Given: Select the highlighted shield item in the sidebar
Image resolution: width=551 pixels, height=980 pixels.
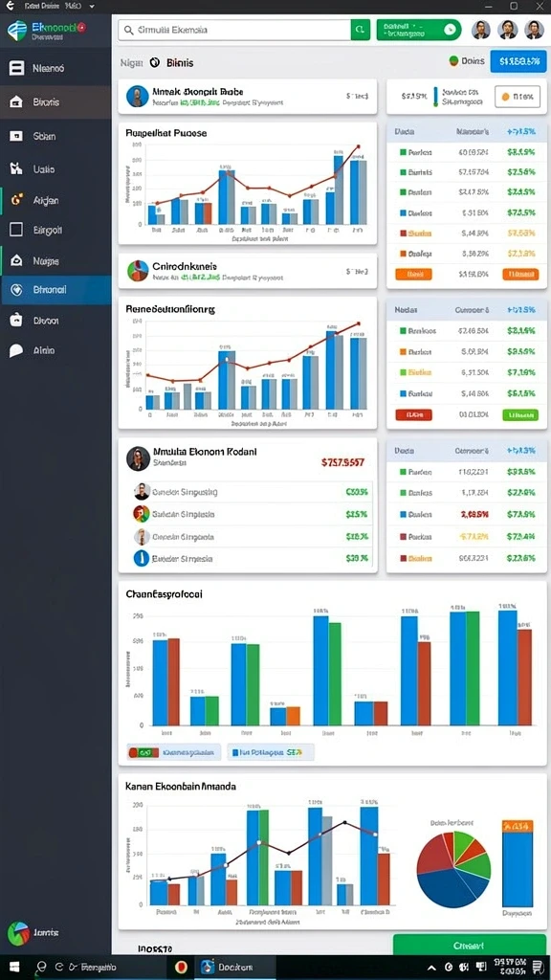Looking at the screenshot, I should pos(55,290).
